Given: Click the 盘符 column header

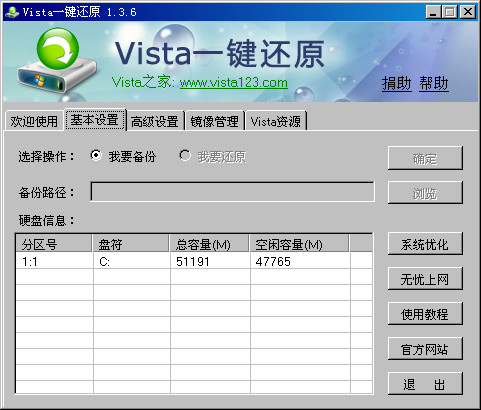Looking at the screenshot, I should click(x=131, y=244).
